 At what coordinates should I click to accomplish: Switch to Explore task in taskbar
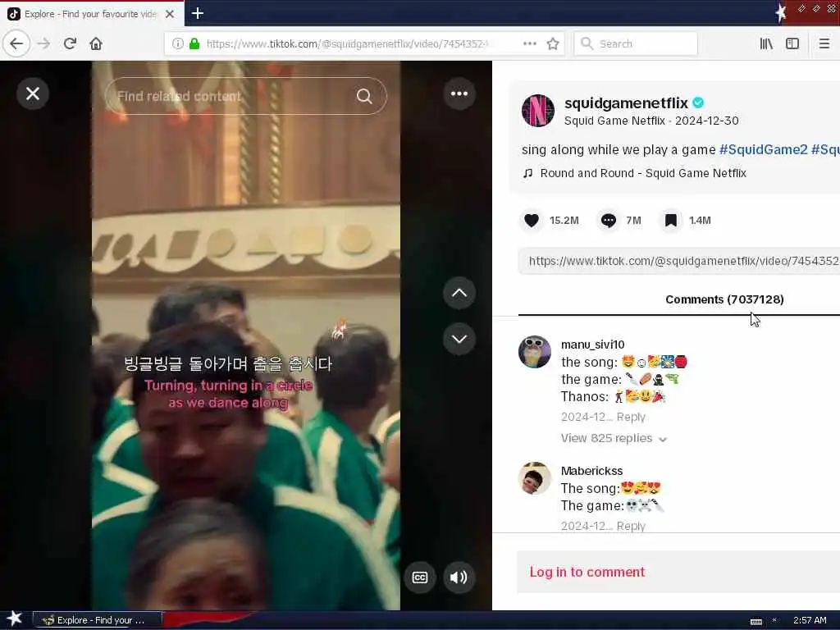click(x=97, y=620)
